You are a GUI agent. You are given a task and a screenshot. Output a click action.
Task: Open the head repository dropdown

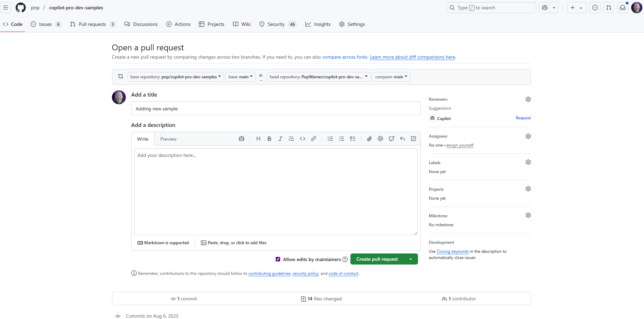coord(319,77)
